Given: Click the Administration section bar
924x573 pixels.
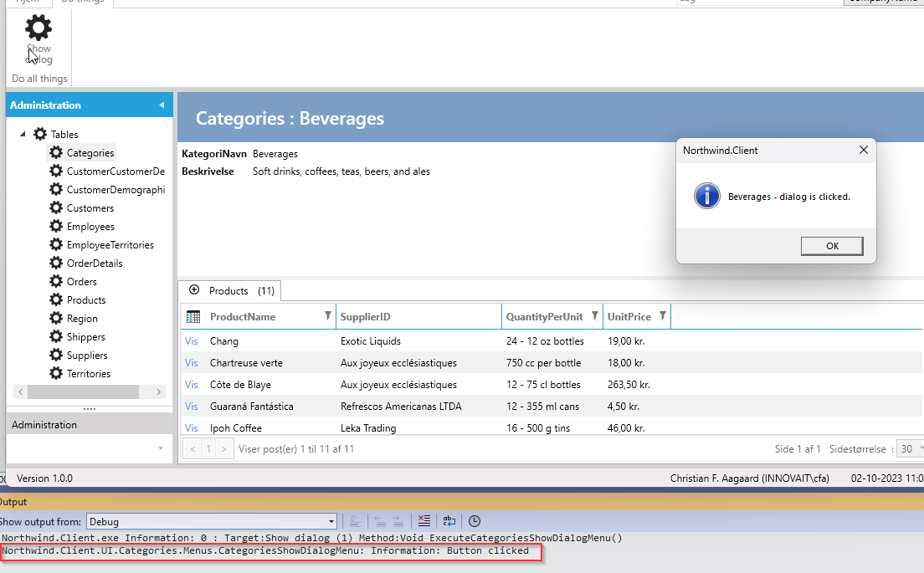Looking at the screenshot, I should click(90, 425).
